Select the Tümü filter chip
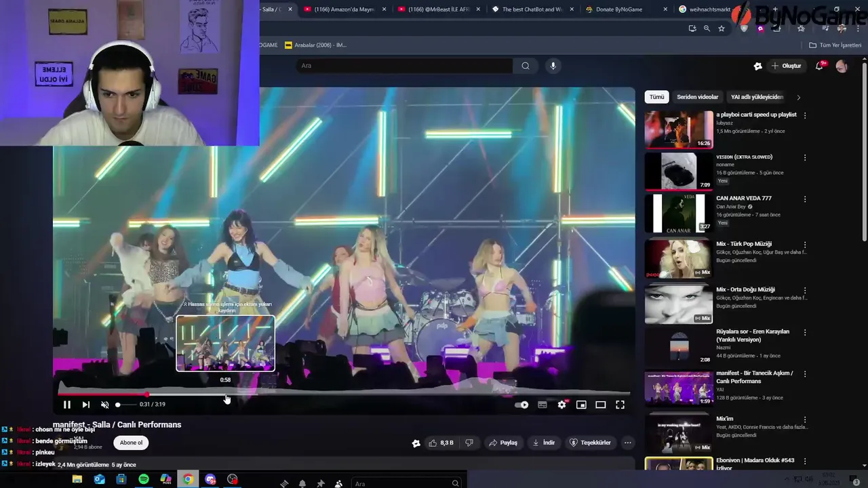The height and width of the screenshot is (488, 868). coord(657,97)
